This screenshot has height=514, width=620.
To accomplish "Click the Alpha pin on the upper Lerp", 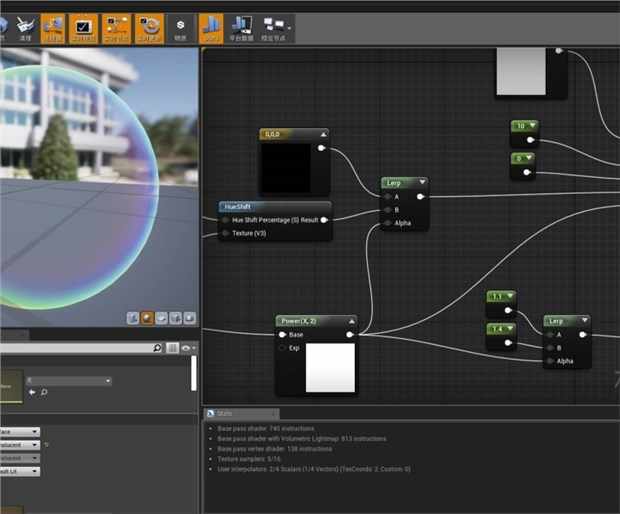I will [x=388, y=223].
